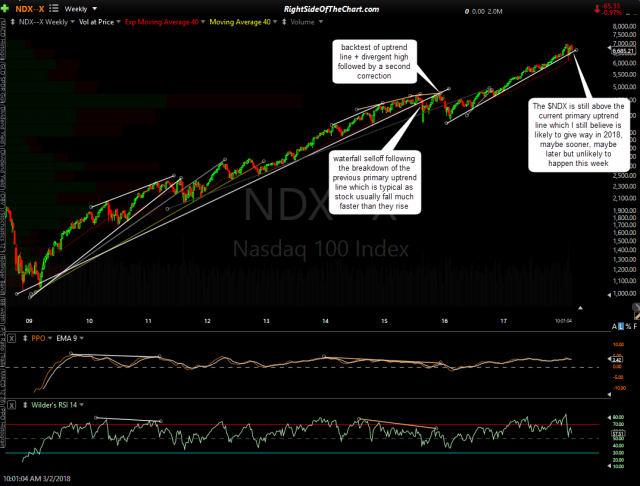Open the EMA 9 dropdown
640x486 pixels.
pos(82,338)
